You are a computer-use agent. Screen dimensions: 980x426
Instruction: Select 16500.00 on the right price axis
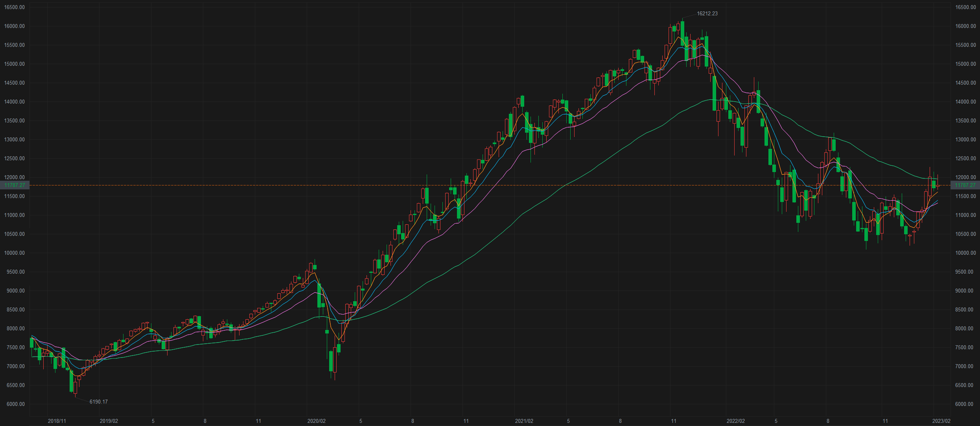[x=965, y=7]
